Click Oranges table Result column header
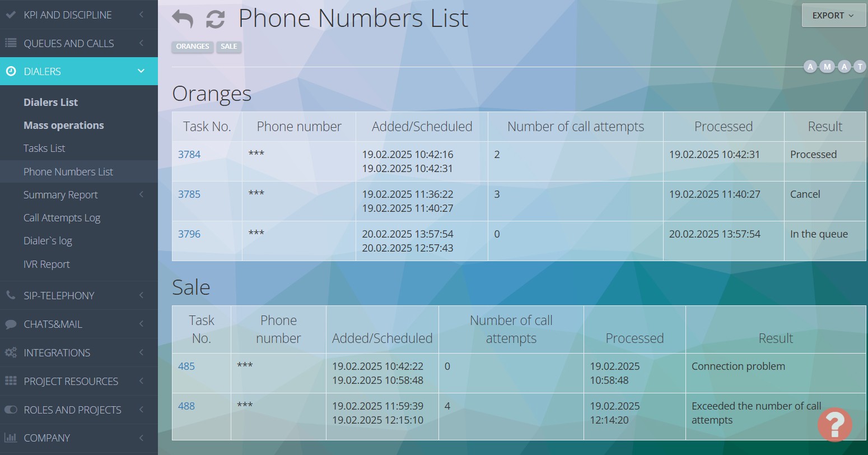Viewport: 868px width, 455px height. (825, 127)
